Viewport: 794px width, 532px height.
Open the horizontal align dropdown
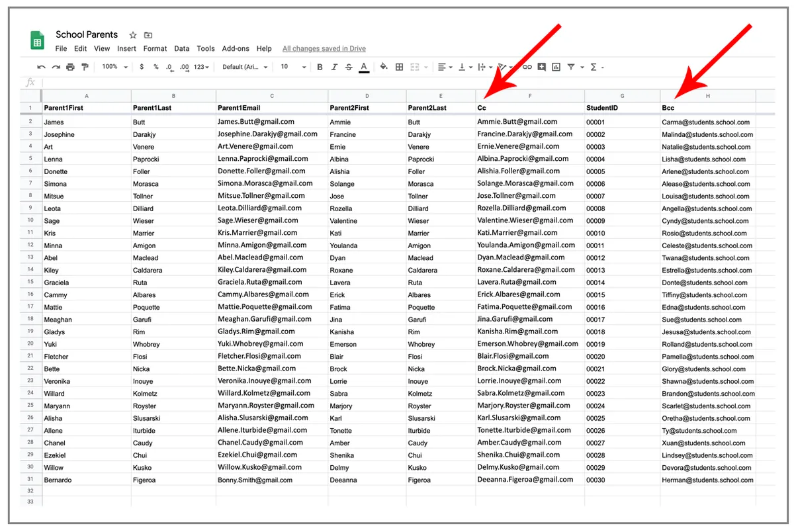445,67
